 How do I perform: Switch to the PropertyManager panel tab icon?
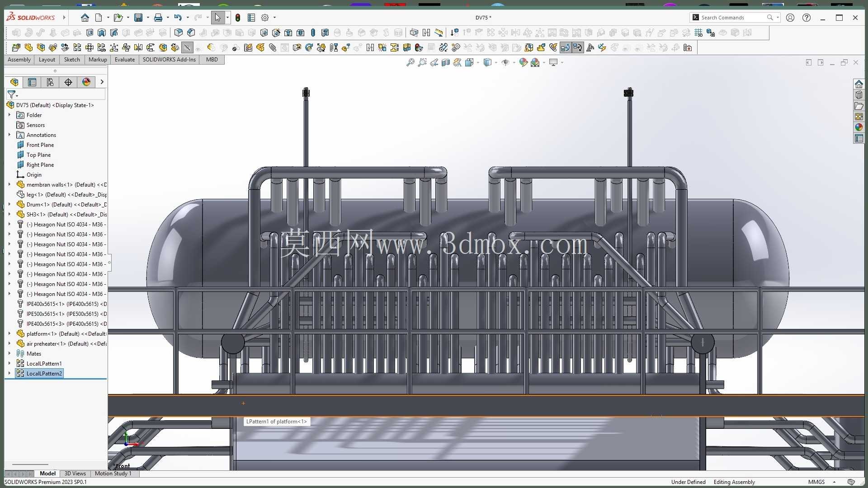tap(32, 82)
